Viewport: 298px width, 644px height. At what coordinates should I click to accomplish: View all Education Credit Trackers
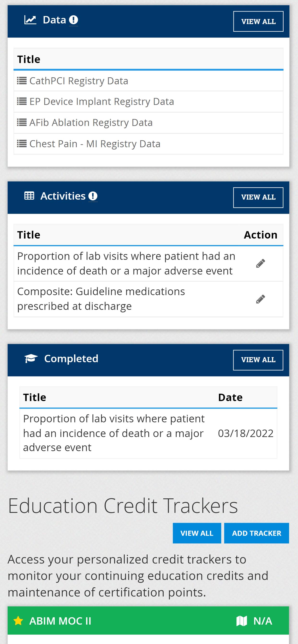[197, 533]
